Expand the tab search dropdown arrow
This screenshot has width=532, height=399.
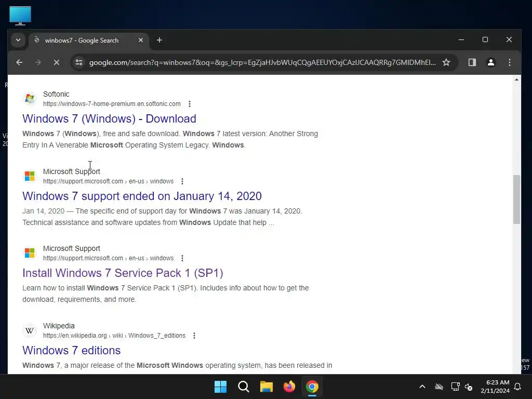click(18, 41)
